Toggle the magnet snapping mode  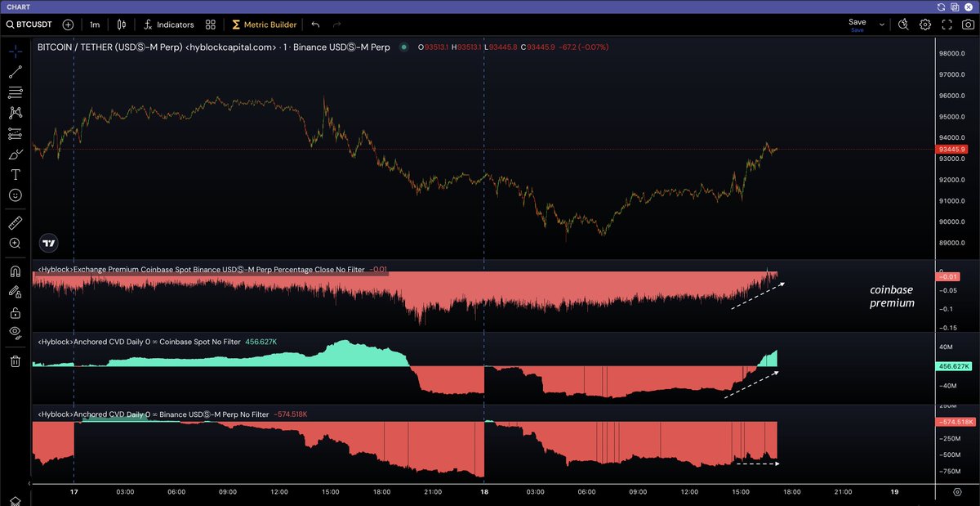click(16, 271)
